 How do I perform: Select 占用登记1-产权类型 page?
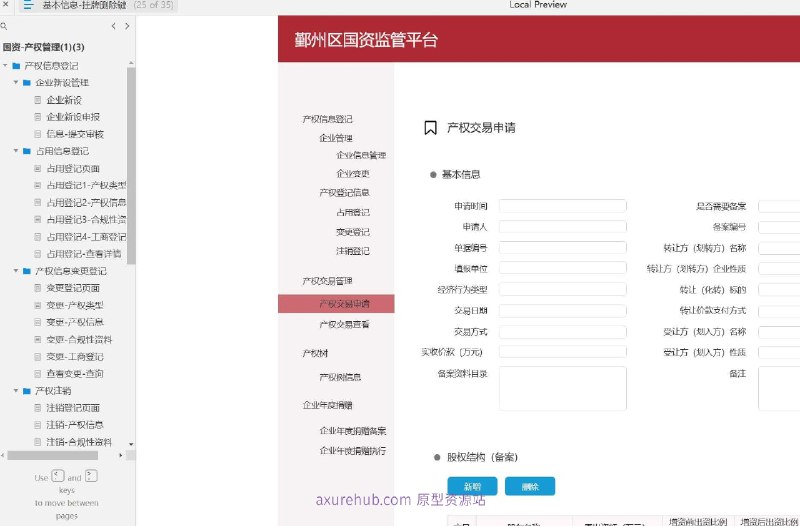(x=86, y=185)
